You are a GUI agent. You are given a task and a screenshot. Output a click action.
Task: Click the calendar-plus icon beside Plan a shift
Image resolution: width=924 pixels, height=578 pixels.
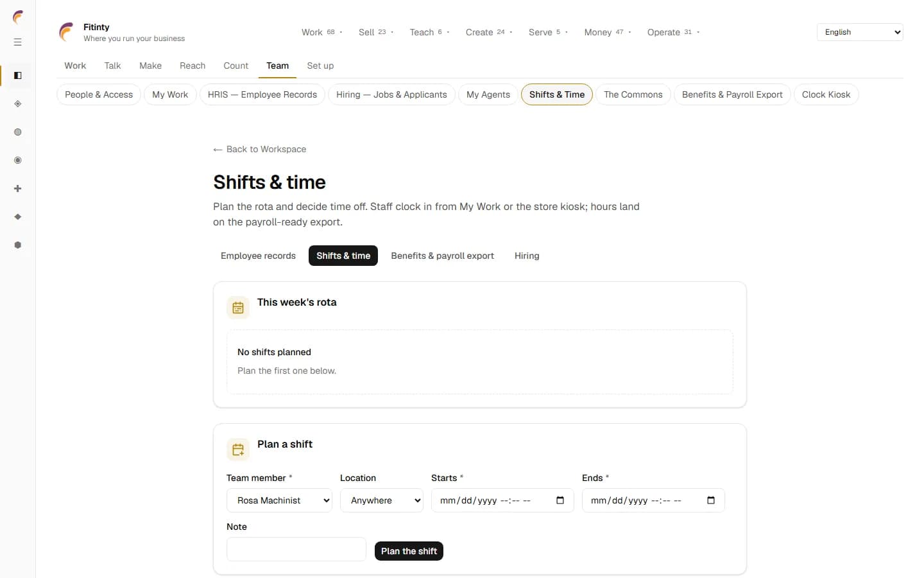(x=238, y=450)
